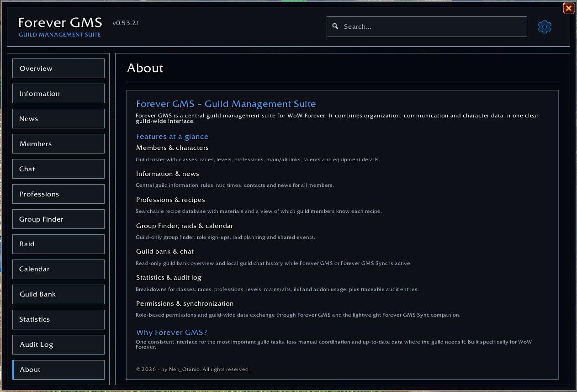Image resolution: width=577 pixels, height=392 pixels.
Task: Click the "Members & characters" feature title
Action: pyautogui.click(x=172, y=148)
